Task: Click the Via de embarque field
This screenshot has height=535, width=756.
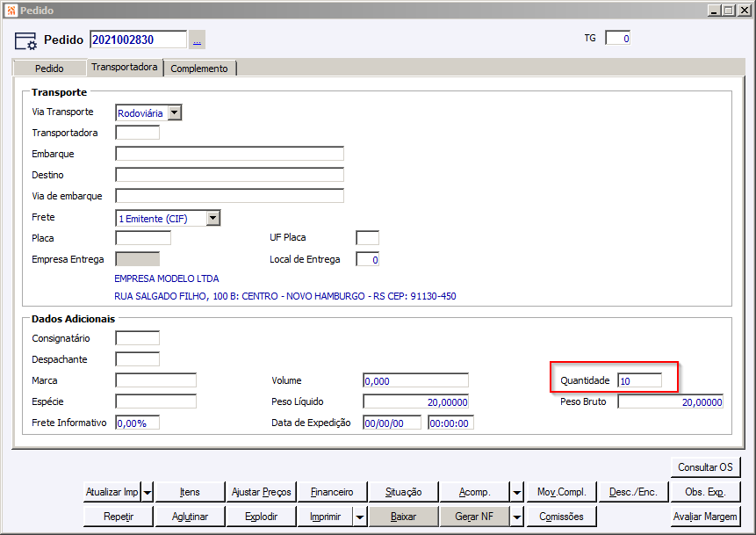Action: click(x=229, y=196)
